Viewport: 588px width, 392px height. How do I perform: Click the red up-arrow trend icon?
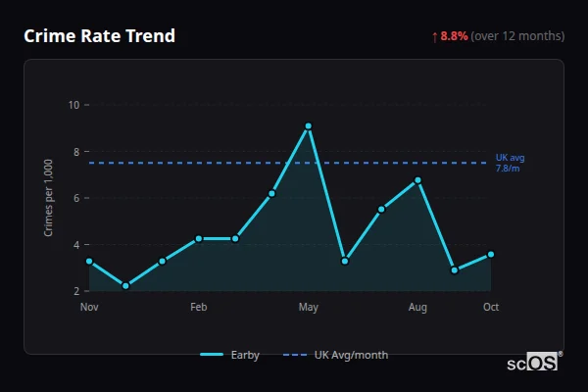(x=434, y=37)
